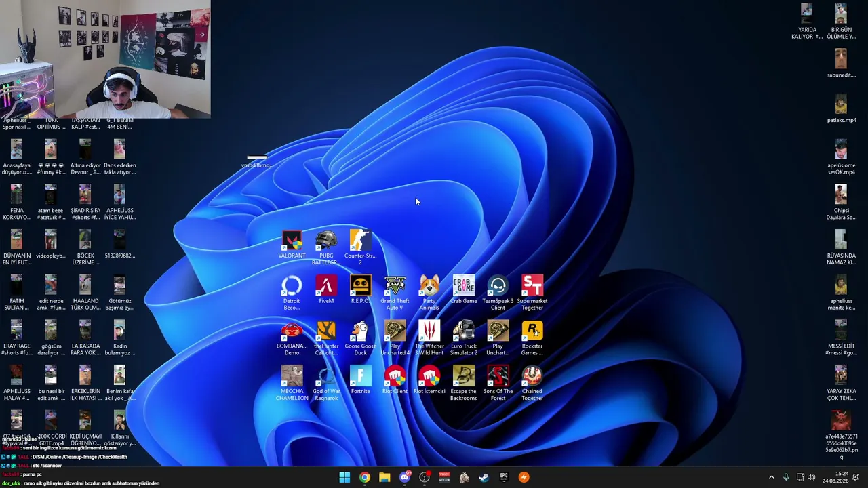Open Epic Games Launcher in taskbar
The height and width of the screenshot is (488, 868).
pyautogui.click(x=504, y=477)
